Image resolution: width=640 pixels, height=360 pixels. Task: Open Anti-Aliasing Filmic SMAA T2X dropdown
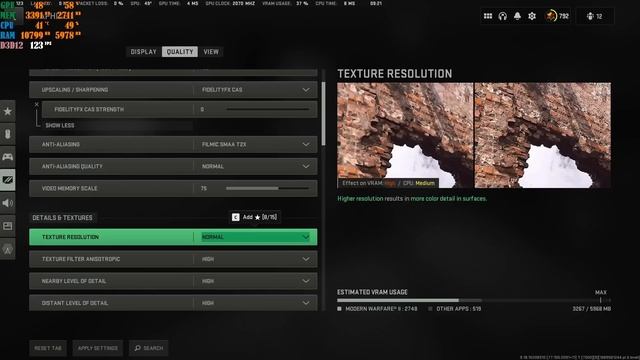click(x=173, y=144)
